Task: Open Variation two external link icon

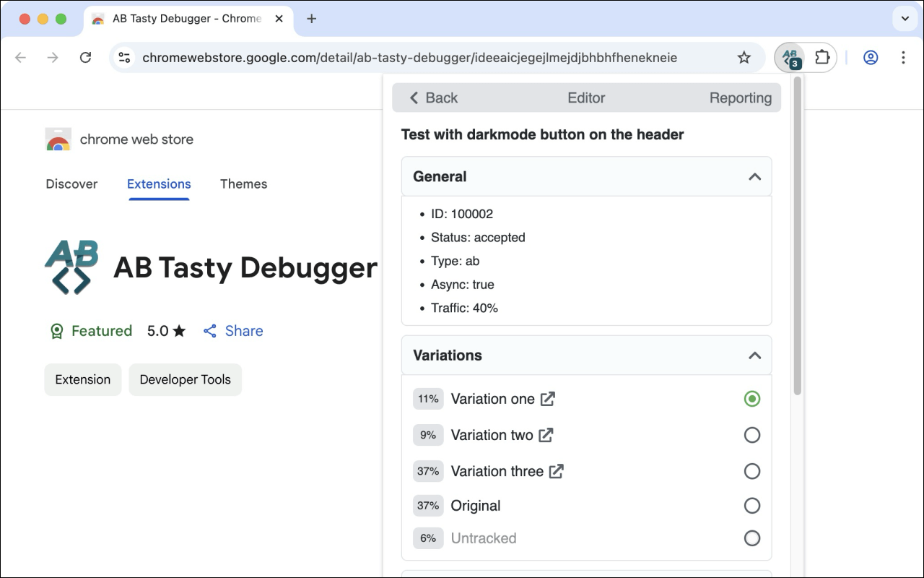Action: pyautogui.click(x=546, y=435)
